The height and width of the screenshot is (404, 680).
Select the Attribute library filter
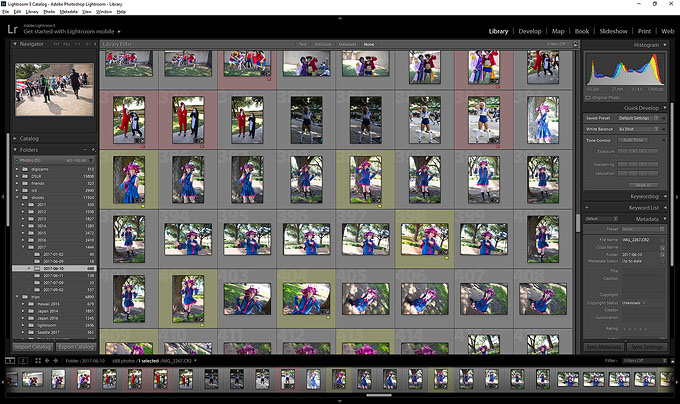tap(322, 45)
